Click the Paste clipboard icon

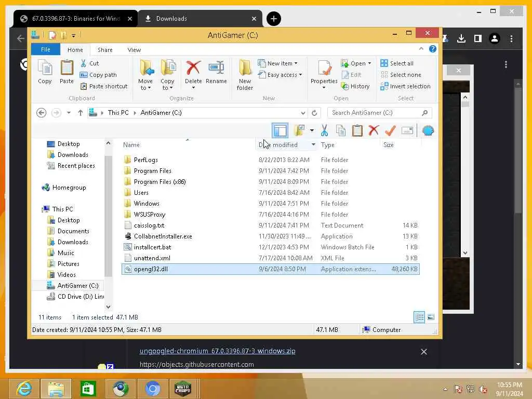[66, 72]
